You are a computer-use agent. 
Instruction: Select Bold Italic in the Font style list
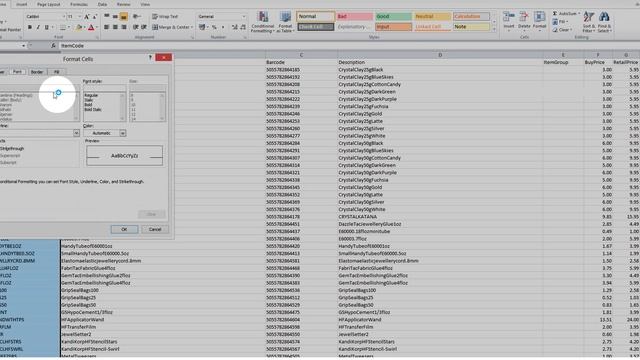93,110
